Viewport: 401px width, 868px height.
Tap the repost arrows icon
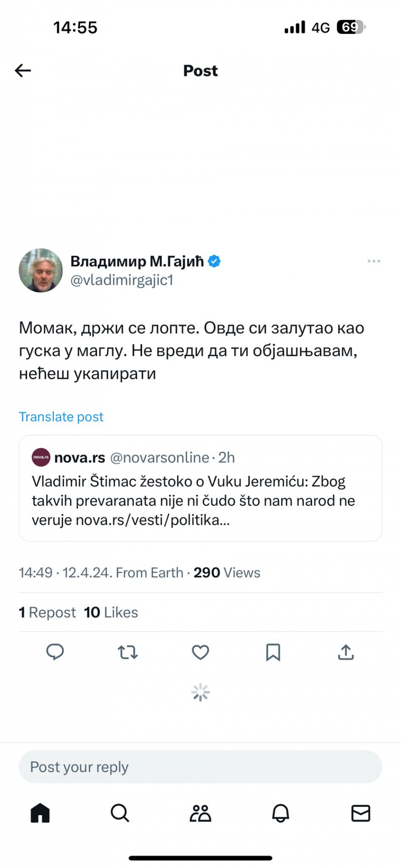coord(128,653)
